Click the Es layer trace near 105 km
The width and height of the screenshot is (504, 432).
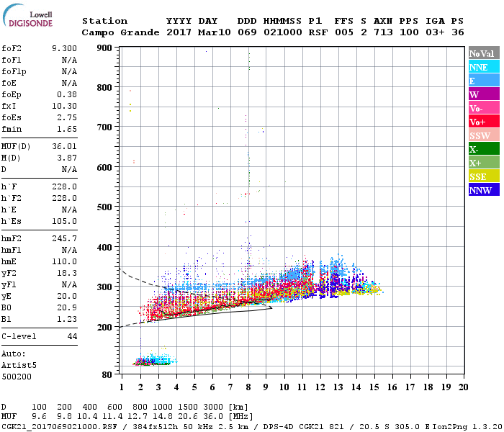coord(151,361)
